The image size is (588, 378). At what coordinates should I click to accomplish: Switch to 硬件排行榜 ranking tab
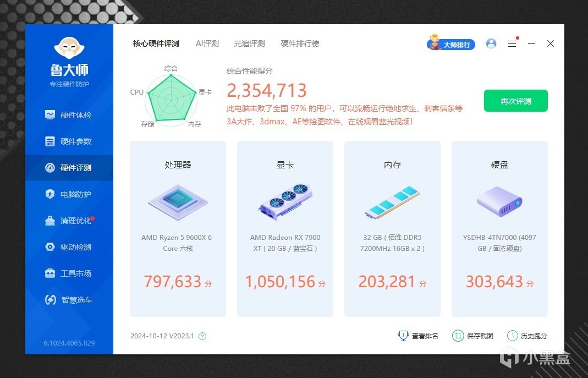pos(300,43)
